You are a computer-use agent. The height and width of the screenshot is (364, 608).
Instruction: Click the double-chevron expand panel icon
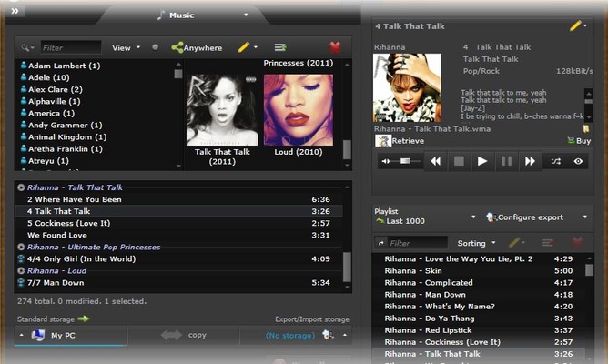pyautogui.click(x=15, y=11)
